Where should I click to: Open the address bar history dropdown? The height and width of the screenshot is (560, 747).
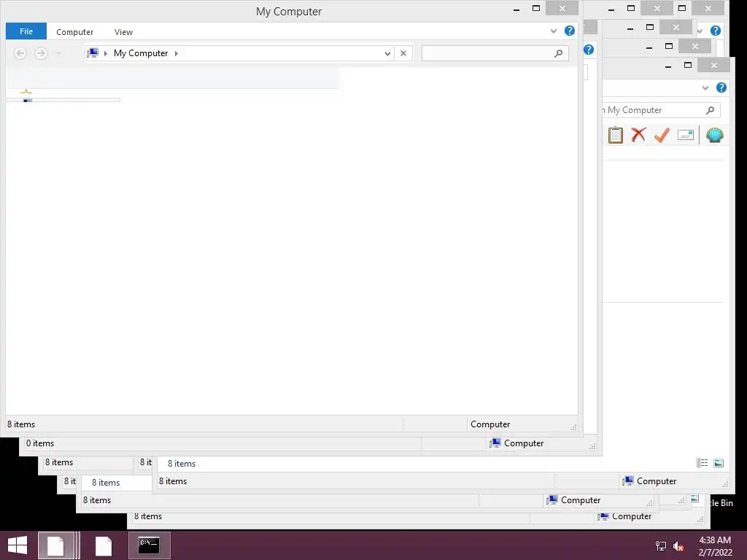click(387, 53)
